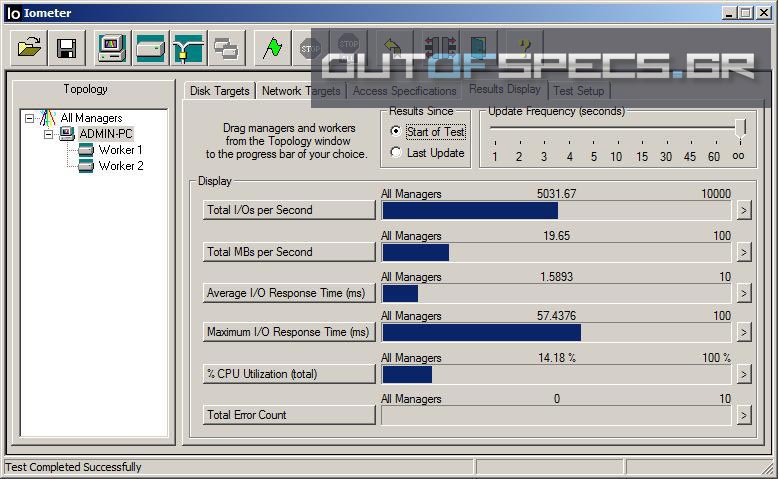
Task: Click the Total I/Os per Second button
Action: click(x=289, y=210)
